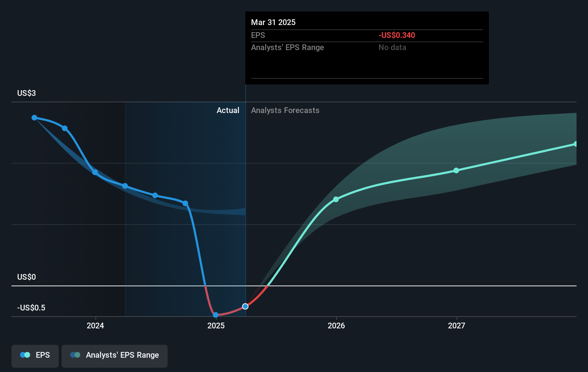Click the US$0 y-axis label

point(26,277)
